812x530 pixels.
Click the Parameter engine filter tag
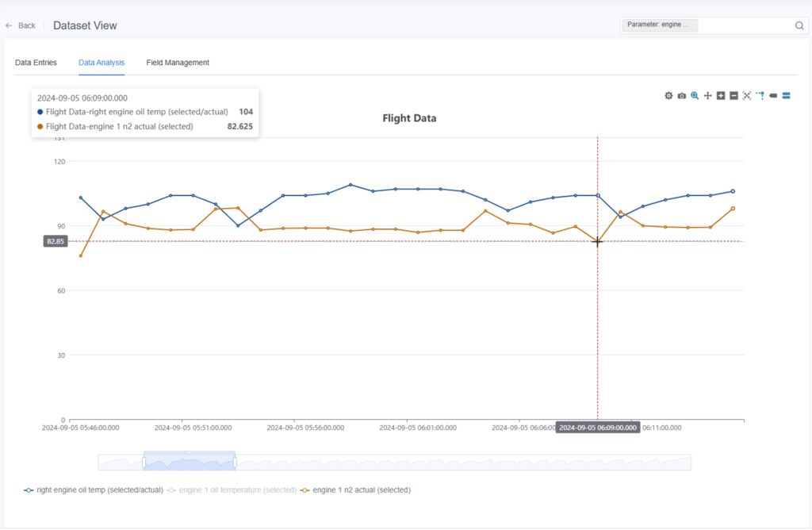[x=659, y=25]
